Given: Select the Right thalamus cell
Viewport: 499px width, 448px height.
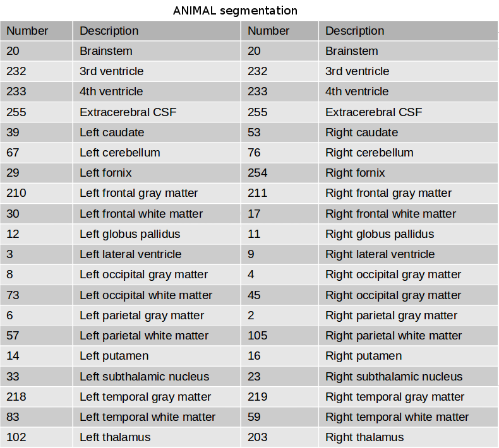Looking at the screenshot, I should click(408, 437).
